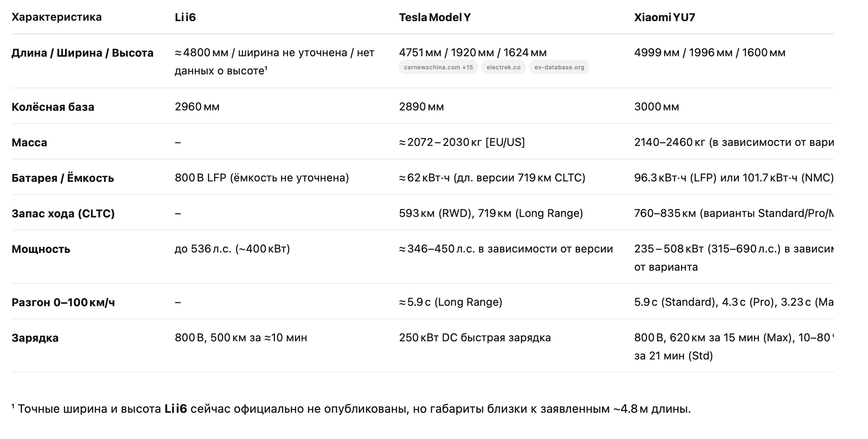Select the Разгон 0–100 км/ч row label
The image size is (868, 439).
[63, 302]
